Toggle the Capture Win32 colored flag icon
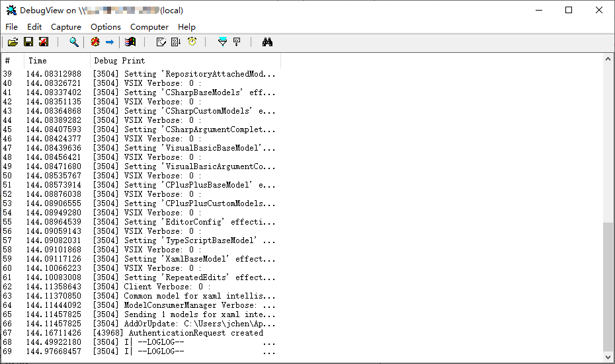The width and height of the screenshot is (615, 364). 130,42
